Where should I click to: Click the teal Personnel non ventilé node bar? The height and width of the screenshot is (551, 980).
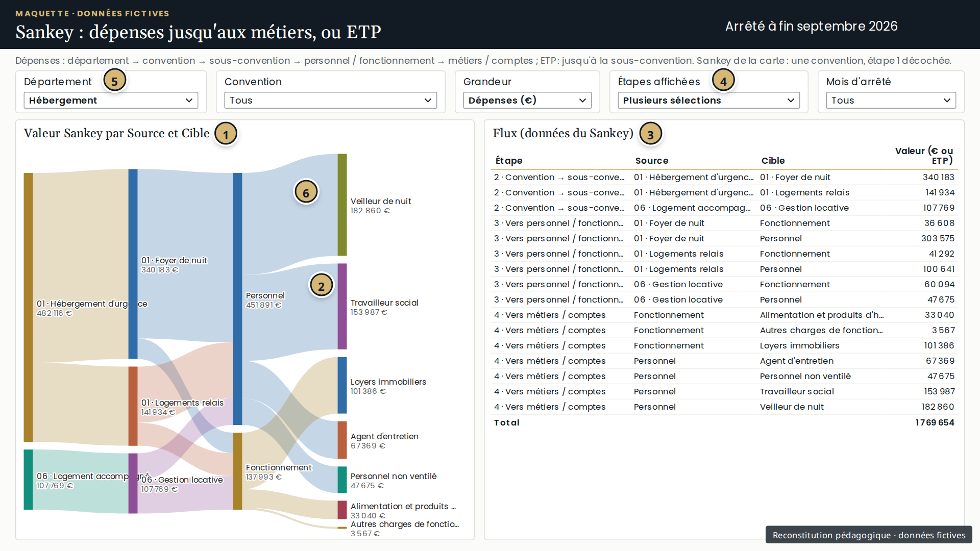pyautogui.click(x=342, y=480)
